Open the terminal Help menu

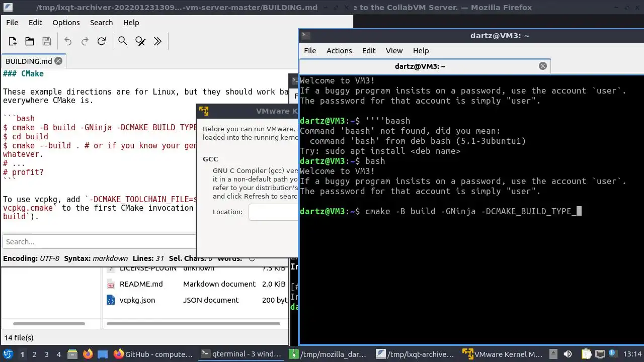point(421,51)
